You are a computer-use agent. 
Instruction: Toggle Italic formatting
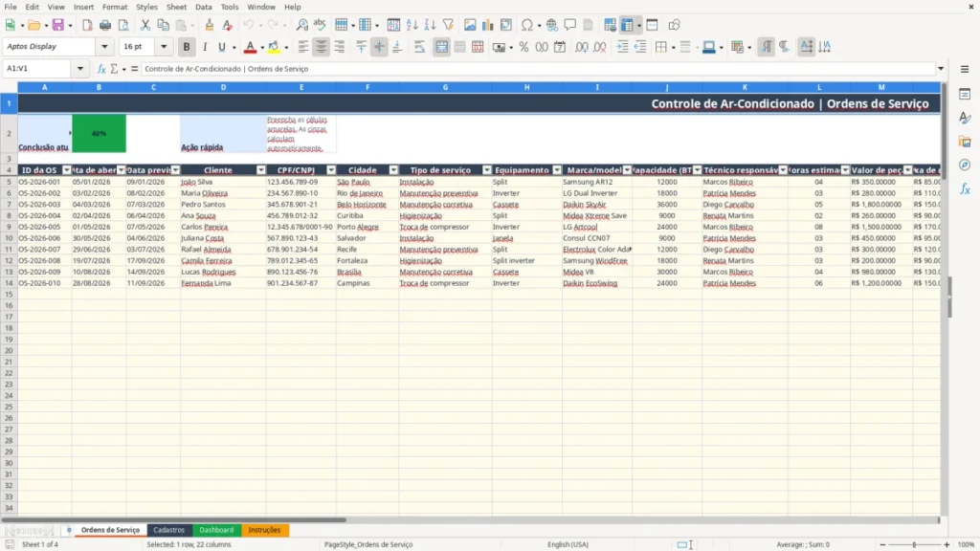pyautogui.click(x=205, y=47)
